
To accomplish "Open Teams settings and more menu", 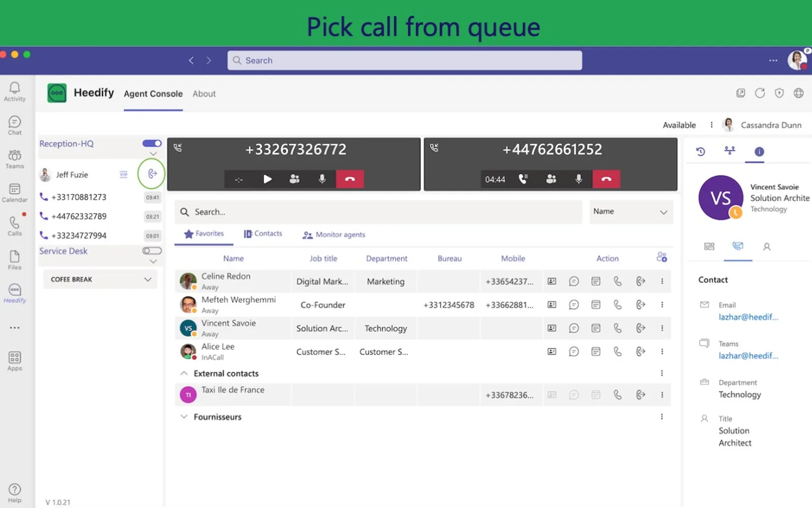I will tap(773, 60).
